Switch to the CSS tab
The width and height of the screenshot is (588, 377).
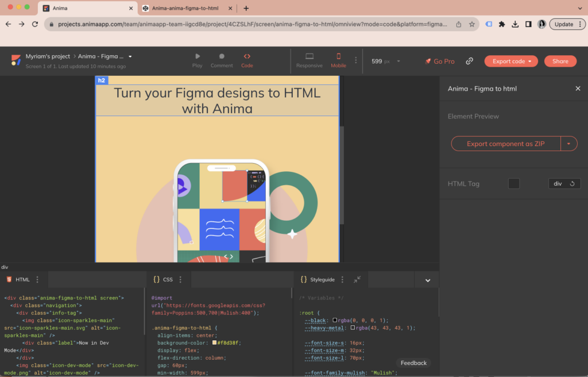[167, 279]
